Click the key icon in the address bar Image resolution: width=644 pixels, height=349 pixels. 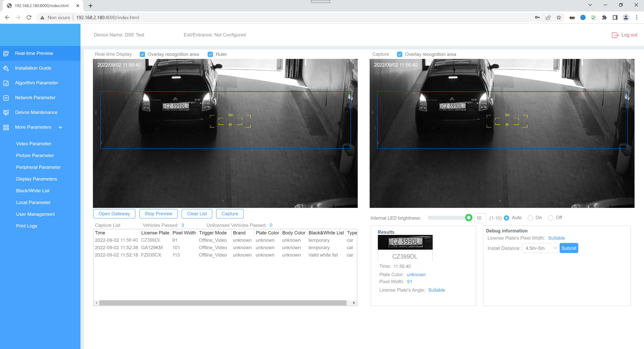tap(537, 17)
